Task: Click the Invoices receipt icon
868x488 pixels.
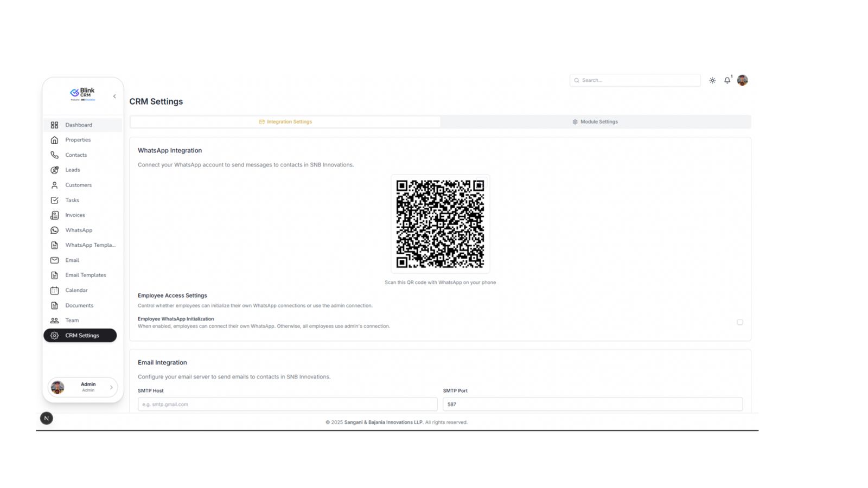Action: pos(54,215)
